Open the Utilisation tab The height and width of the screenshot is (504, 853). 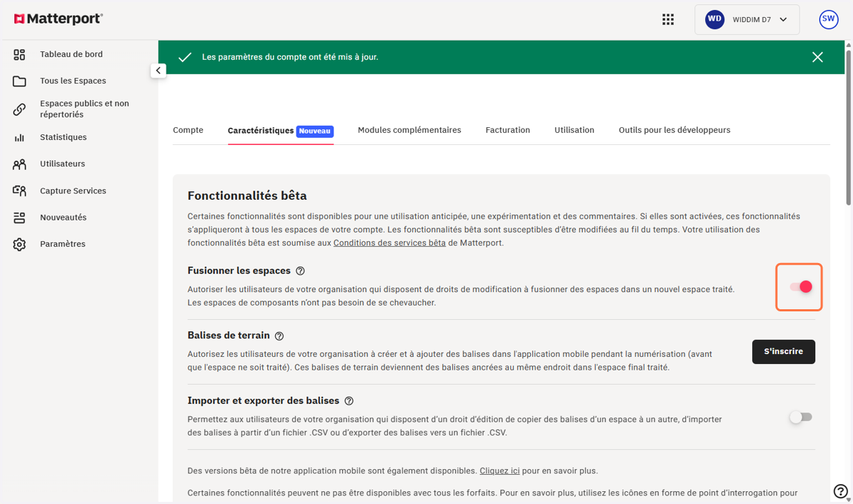click(574, 130)
